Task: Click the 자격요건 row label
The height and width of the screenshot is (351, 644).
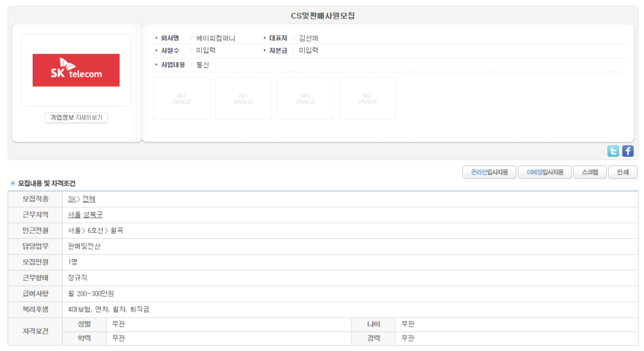Action: [x=35, y=331]
